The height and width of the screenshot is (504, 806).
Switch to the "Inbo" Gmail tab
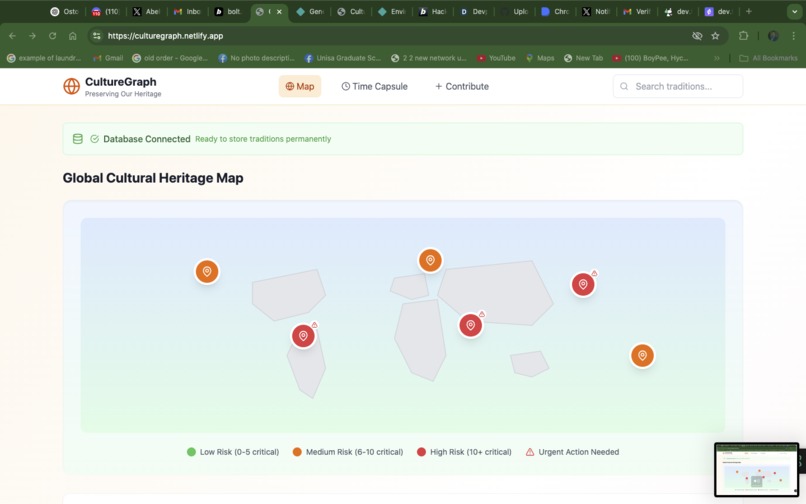tap(187, 11)
